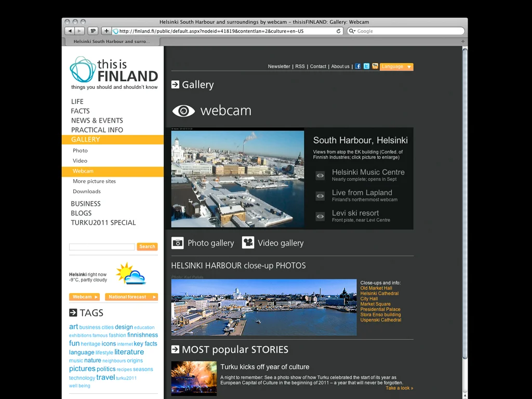532x399 pixels.
Task: Open the BUSINESS section
Action: point(86,204)
